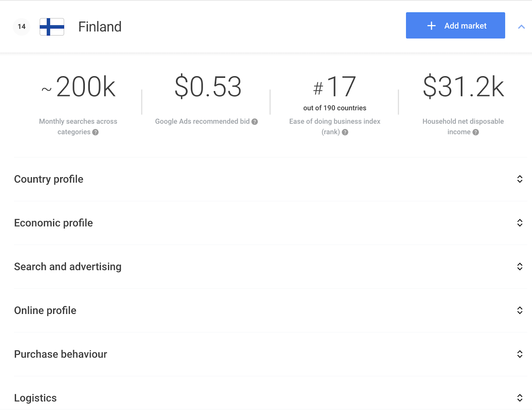The image size is (532, 412).
Task: Click the #17 ease of business rank
Action: tap(335, 87)
